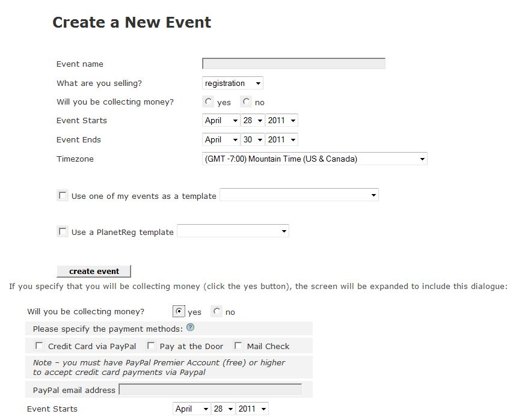528x420 pixels.
Task: Check the 'Mail Check' payment option
Action: (x=238, y=345)
